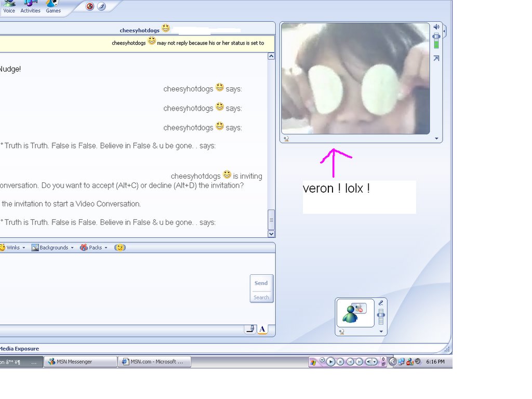Image resolution: width=532 pixels, height=399 pixels.
Task: Click Next track on the taskbar media player
Action: pos(360,362)
